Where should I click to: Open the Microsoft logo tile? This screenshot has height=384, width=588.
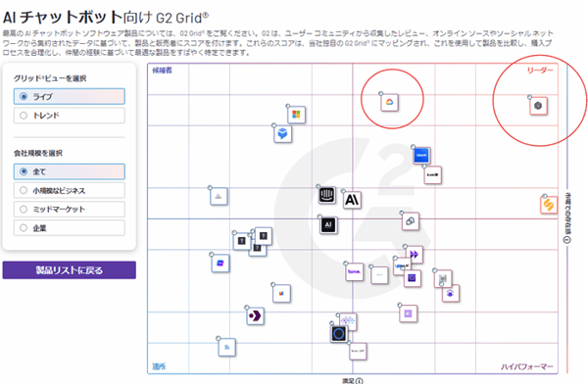(296, 115)
